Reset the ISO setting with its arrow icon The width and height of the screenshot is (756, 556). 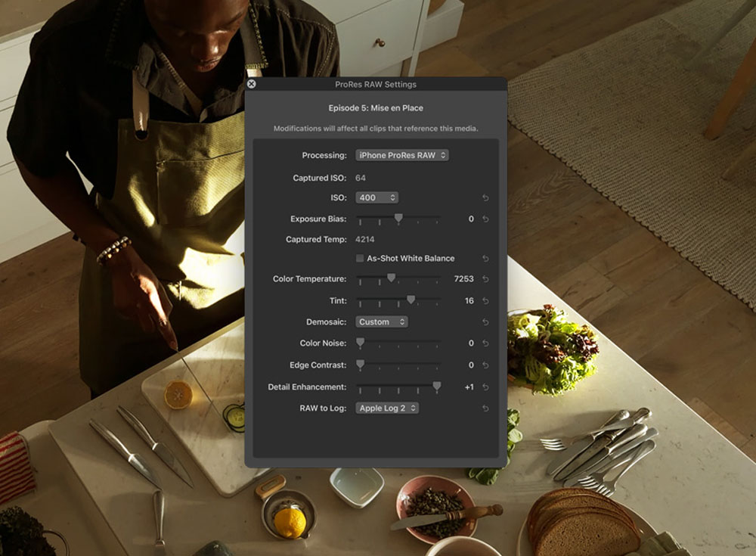485,198
